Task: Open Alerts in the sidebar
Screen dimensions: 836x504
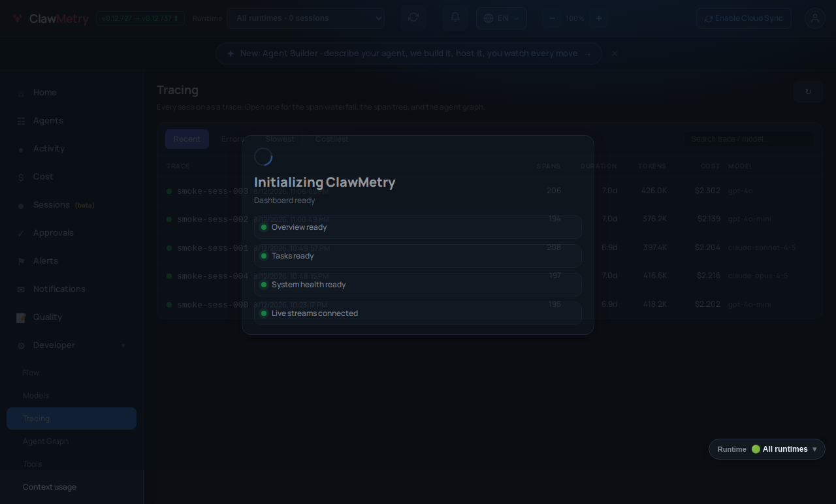Action: (x=72, y=261)
